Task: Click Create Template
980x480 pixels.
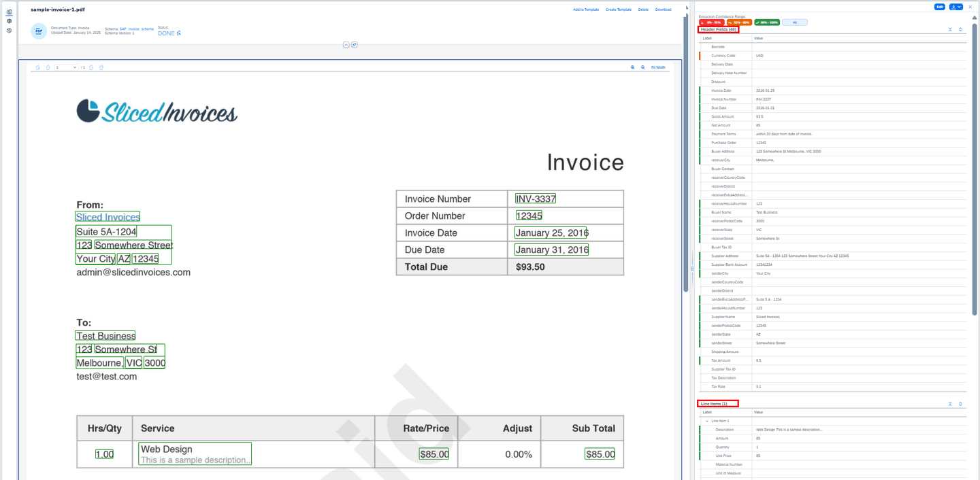Action: pyautogui.click(x=619, y=10)
